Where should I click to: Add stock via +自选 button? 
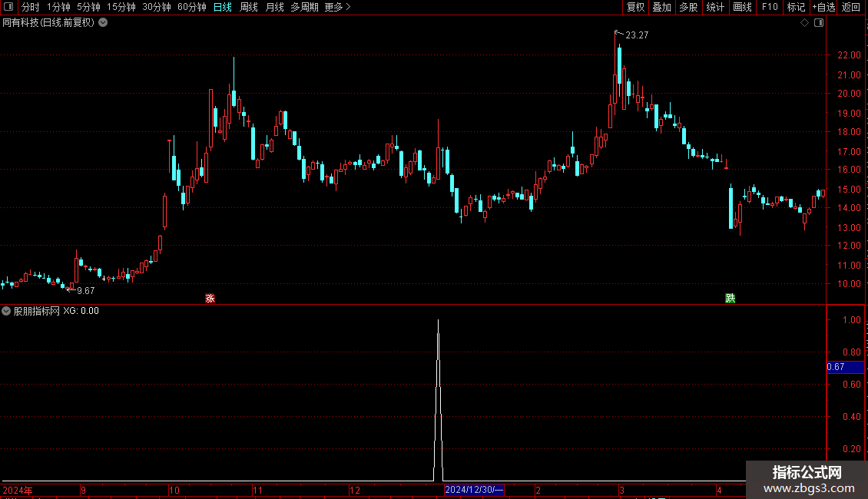(823, 7)
